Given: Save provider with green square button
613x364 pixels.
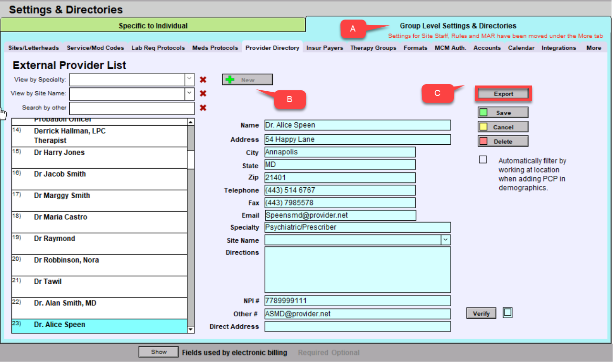Looking at the screenshot, I should click(x=503, y=113).
